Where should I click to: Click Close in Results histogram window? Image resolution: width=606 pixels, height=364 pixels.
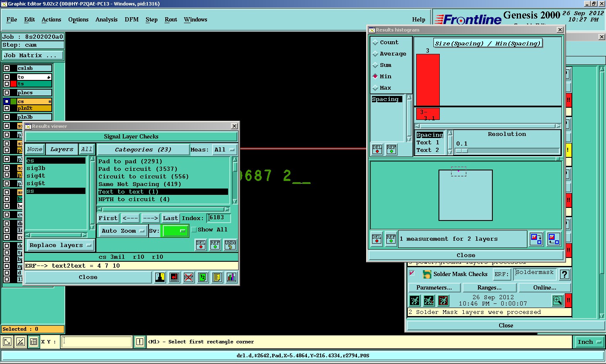[x=466, y=255]
